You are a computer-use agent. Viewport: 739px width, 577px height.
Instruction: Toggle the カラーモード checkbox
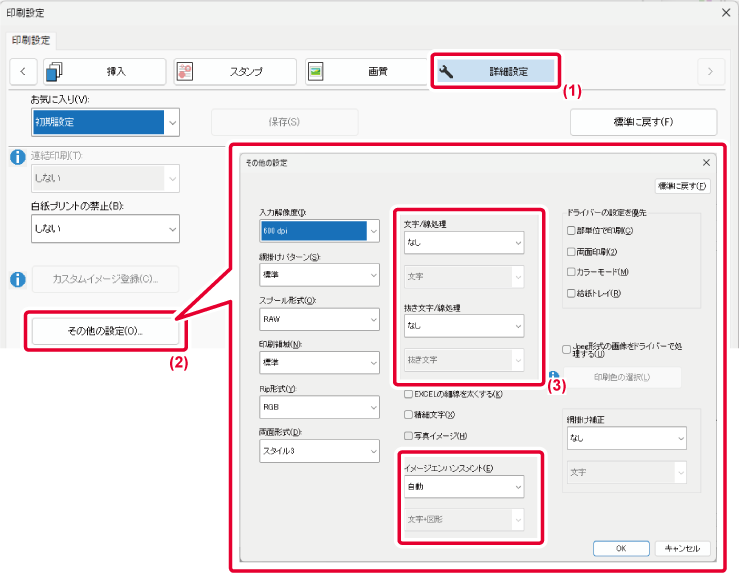point(571,272)
